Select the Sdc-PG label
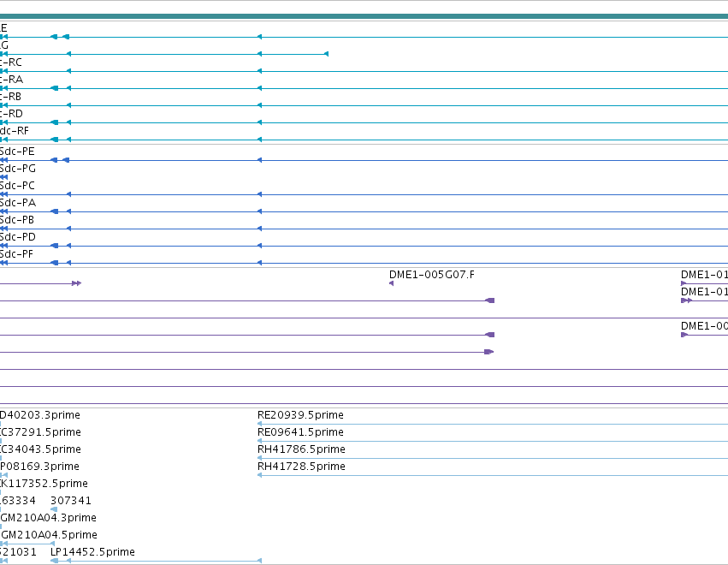This screenshot has width=728, height=565. [x=18, y=169]
